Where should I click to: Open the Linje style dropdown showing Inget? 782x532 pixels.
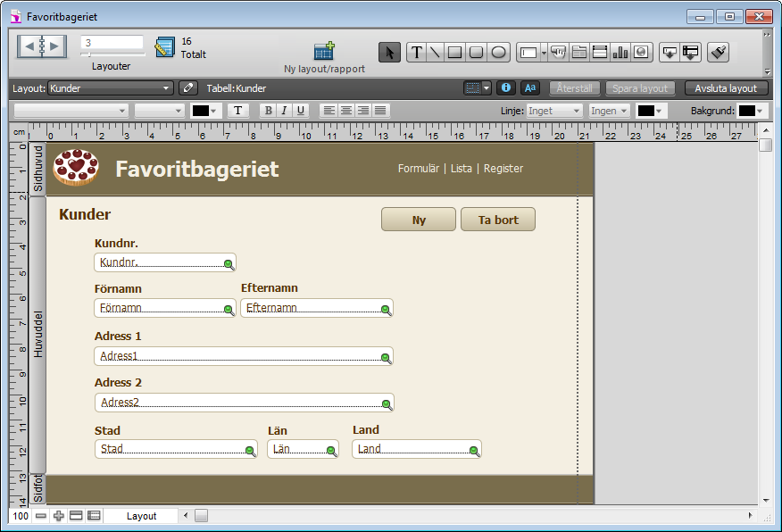tap(554, 111)
